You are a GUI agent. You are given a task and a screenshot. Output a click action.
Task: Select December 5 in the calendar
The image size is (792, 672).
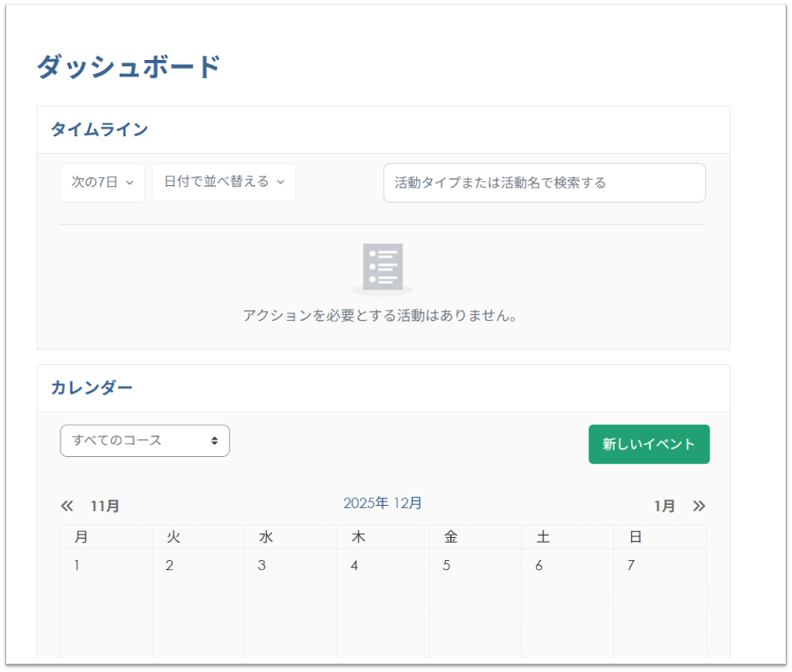[447, 565]
